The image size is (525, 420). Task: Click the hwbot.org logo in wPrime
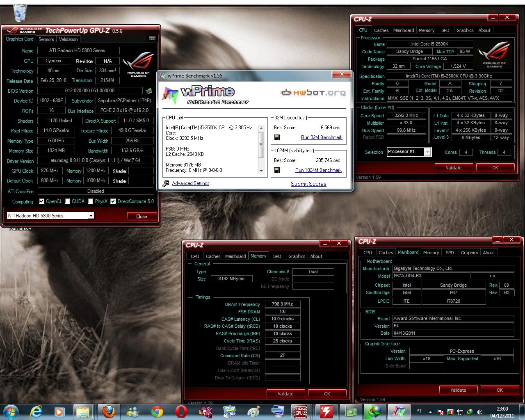313,92
